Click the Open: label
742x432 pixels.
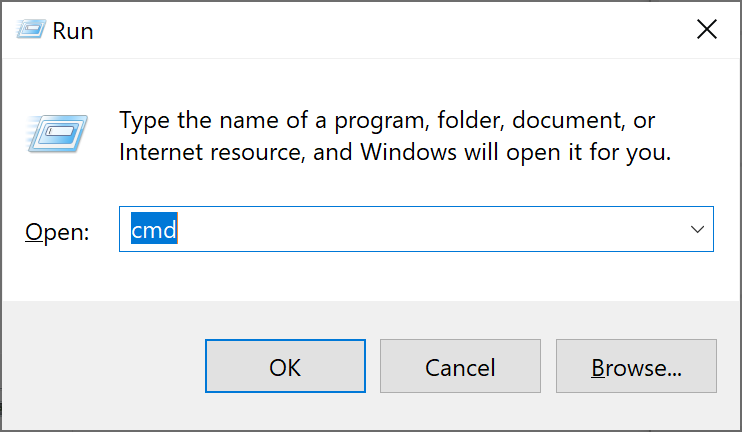57,232
